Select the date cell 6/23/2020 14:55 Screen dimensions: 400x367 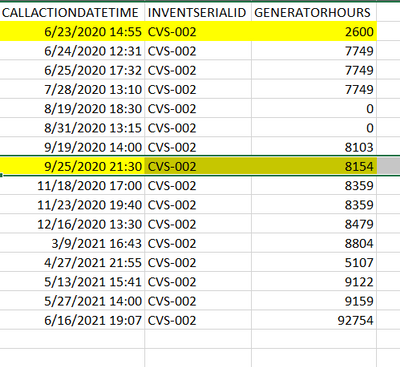coord(72,32)
